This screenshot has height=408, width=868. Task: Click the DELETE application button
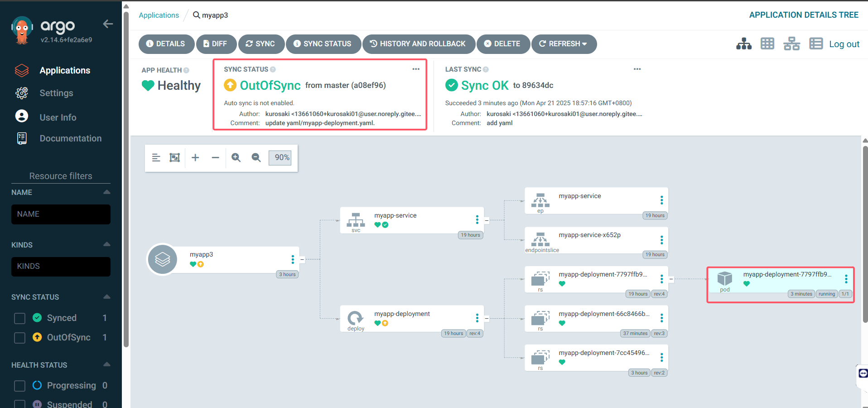(x=503, y=44)
